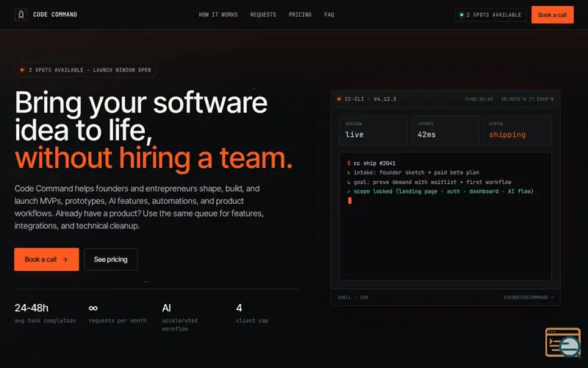The height and width of the screenshot is (368, 588).
Task: Jump to the FAQ nav section
Action: tap(329, 15)
